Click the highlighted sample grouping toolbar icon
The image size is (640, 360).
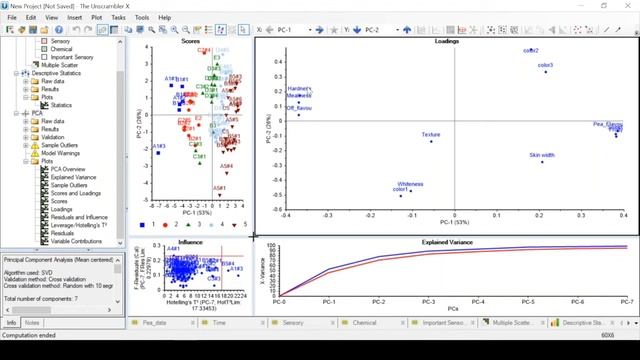(x=220, y=30)
